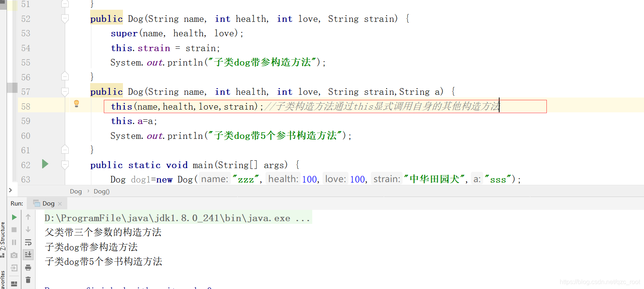Click console line '子类dog带参构造方法'
The height and width of the screenshot is (289, 644).
point(91,247)
